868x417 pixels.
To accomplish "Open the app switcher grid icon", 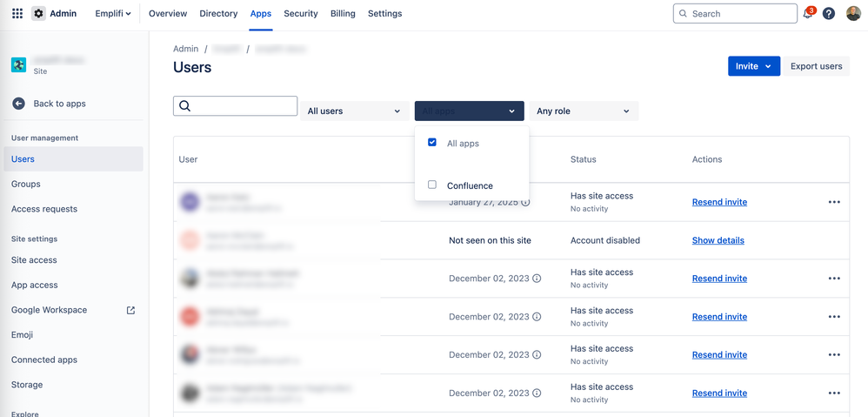I will point(17,13).
